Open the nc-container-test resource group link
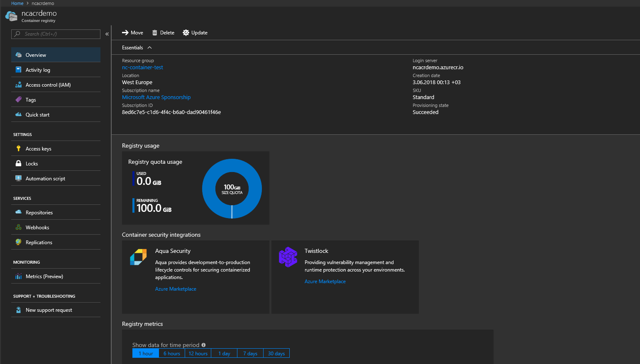 pos(142,67)
